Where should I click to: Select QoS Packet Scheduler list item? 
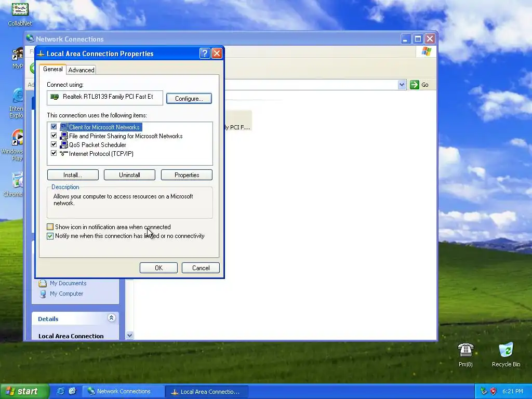(x=97, y=145)
